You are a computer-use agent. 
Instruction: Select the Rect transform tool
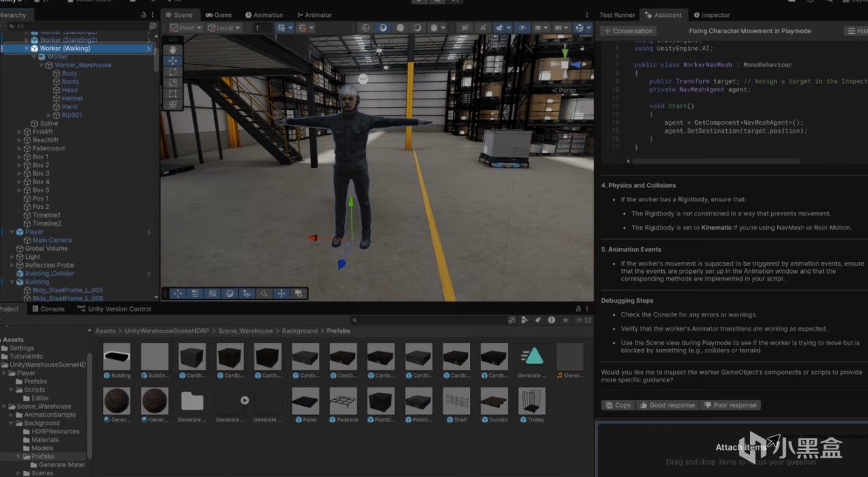pyautogui.click(x=173, y=94)
